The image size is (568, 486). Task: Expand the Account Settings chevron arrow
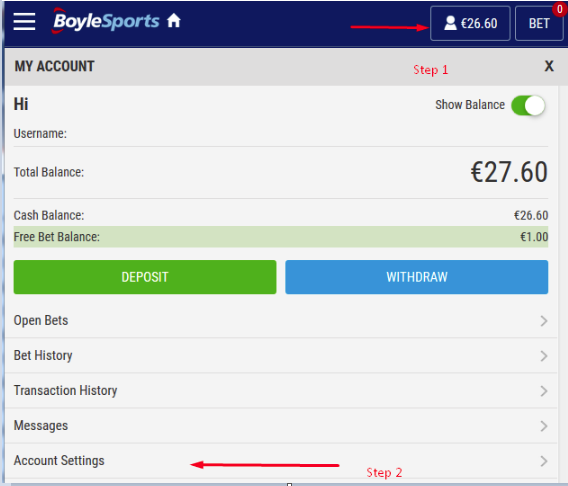click(x=544, y=461)
